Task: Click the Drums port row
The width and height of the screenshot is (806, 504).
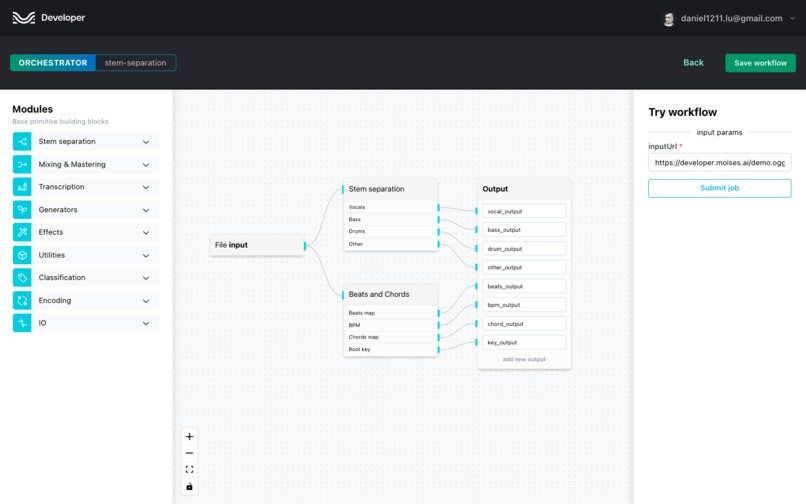Action: tap(390, 231)
